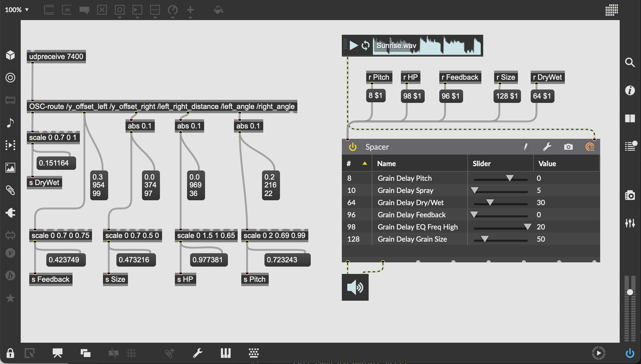
Task: Open the audio note browser in left sidebar
Action: click(x=10, y=123)
